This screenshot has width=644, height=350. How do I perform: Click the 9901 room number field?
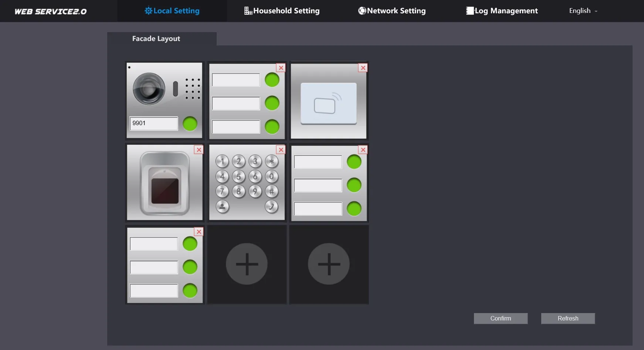[x=154, y=123]
